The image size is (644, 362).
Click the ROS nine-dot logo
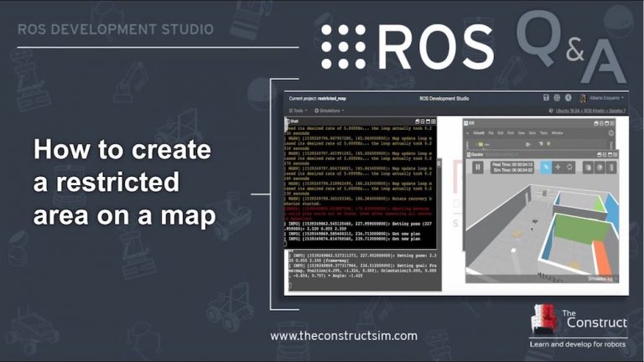pos(343,46)
